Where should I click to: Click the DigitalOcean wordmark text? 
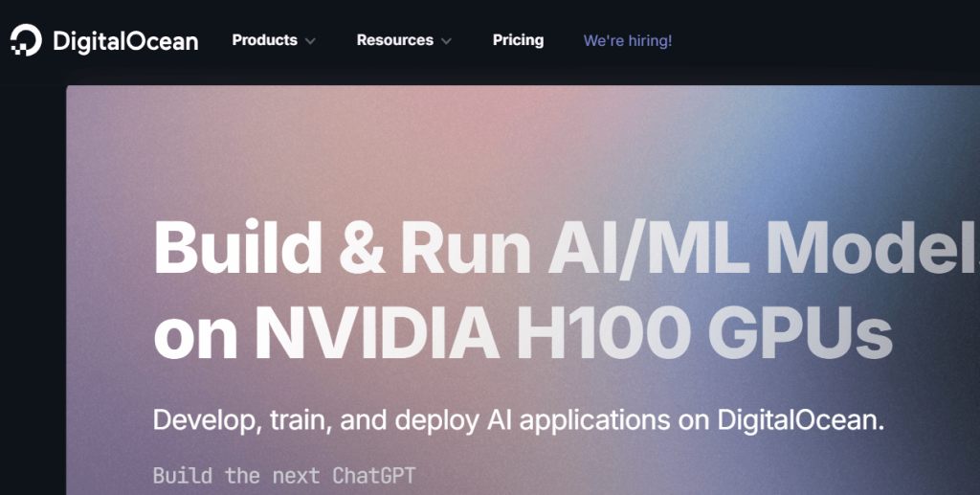tap(125, 41)
